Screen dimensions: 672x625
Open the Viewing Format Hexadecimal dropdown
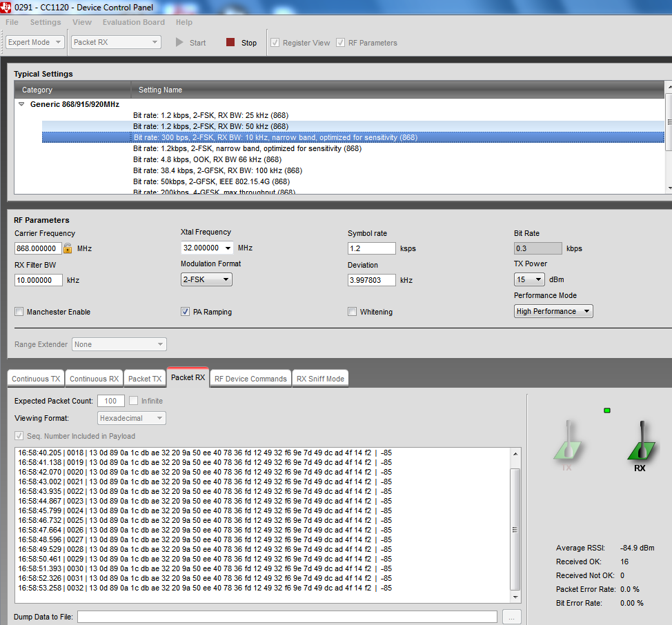[132, 417]
